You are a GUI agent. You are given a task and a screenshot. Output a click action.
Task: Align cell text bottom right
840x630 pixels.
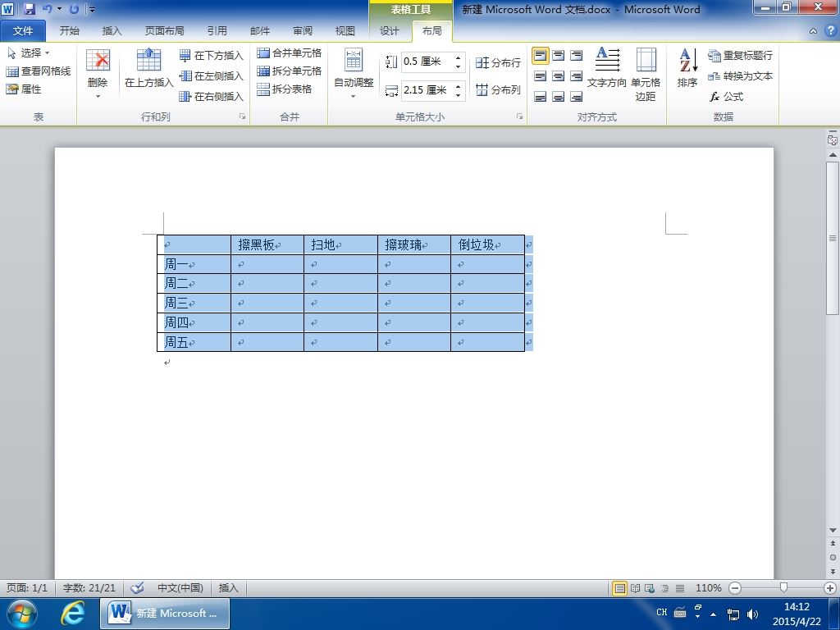pos(576,97)
